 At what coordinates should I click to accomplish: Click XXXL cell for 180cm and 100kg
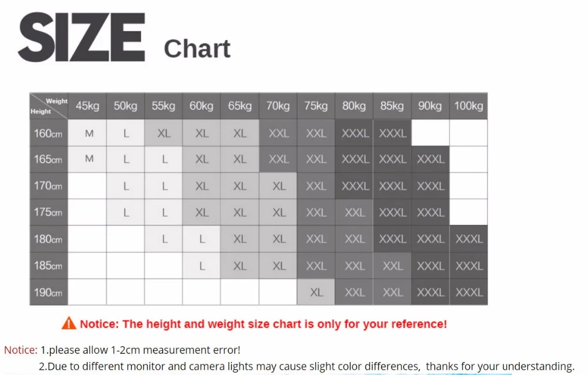[469, 239]
